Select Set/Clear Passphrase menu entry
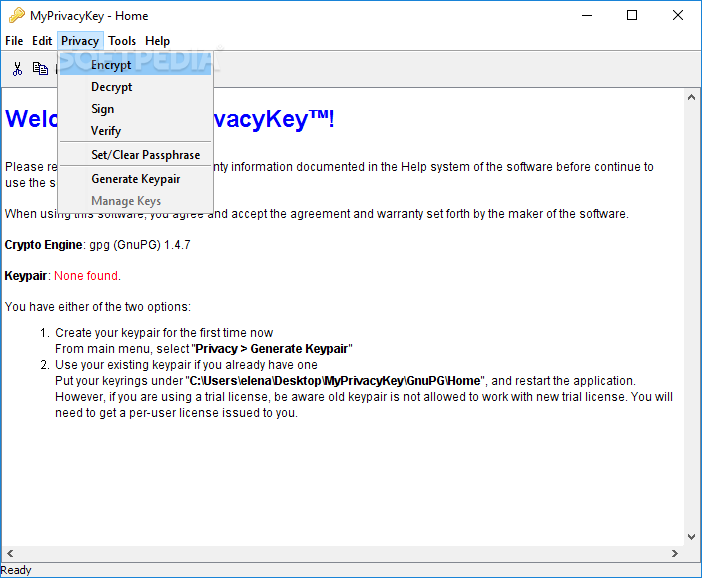 [135, 155]
